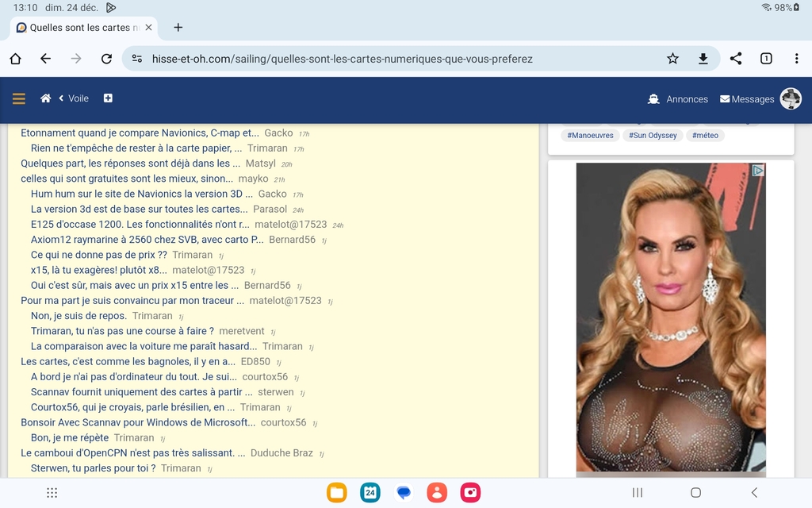Click author name 'meretvent'

[242, 331]
